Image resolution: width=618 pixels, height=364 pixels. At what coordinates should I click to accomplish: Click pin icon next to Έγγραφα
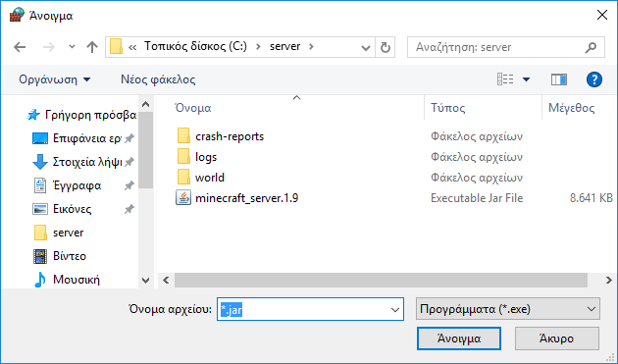tap(129, 185)
